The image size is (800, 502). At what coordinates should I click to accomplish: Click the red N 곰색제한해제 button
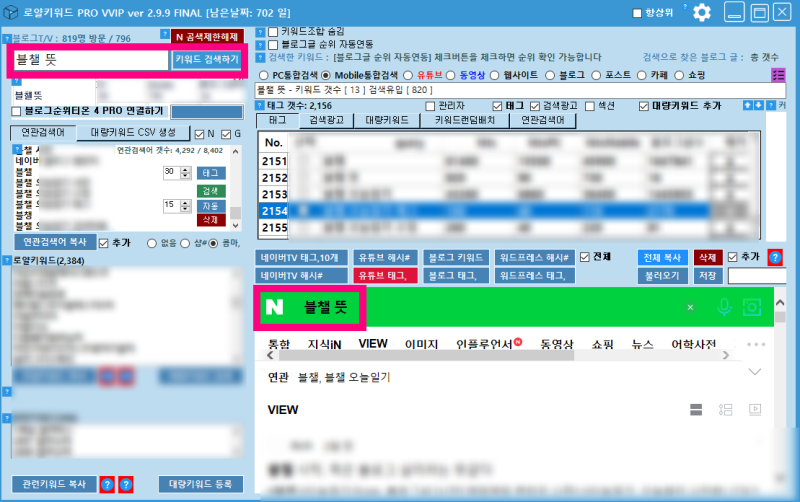click(207, 37)
